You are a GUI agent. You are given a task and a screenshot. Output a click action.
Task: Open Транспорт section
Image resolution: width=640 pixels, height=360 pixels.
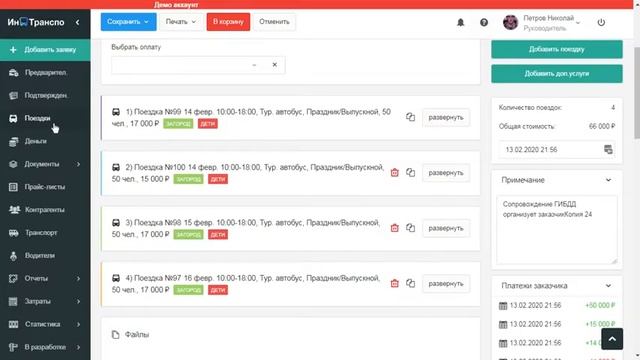(x=45, y=233)
